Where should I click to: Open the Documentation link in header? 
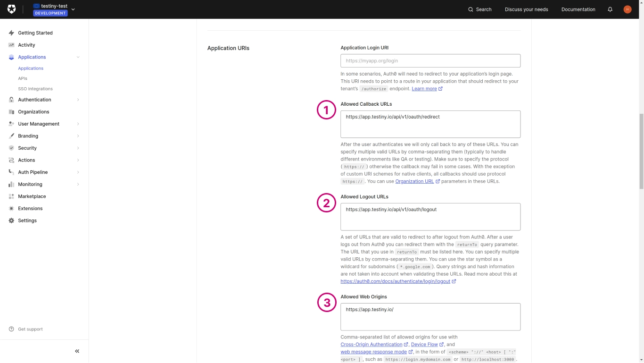coord(578,9)
